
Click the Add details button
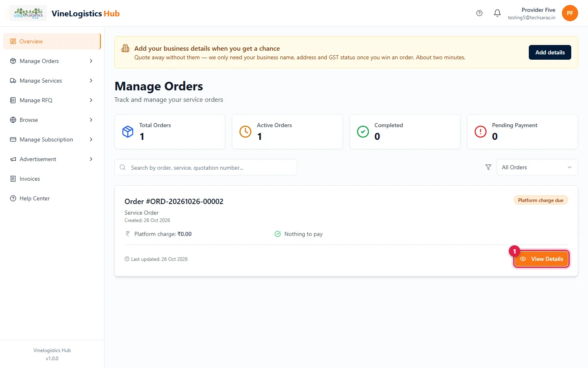[x=550, y=52]
